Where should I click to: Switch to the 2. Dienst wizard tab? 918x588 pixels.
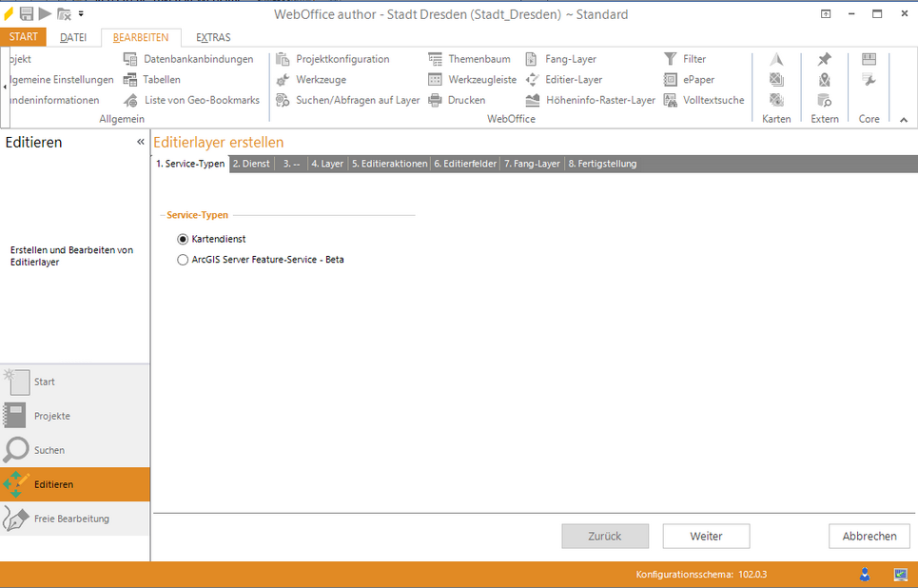pos(251,164)
